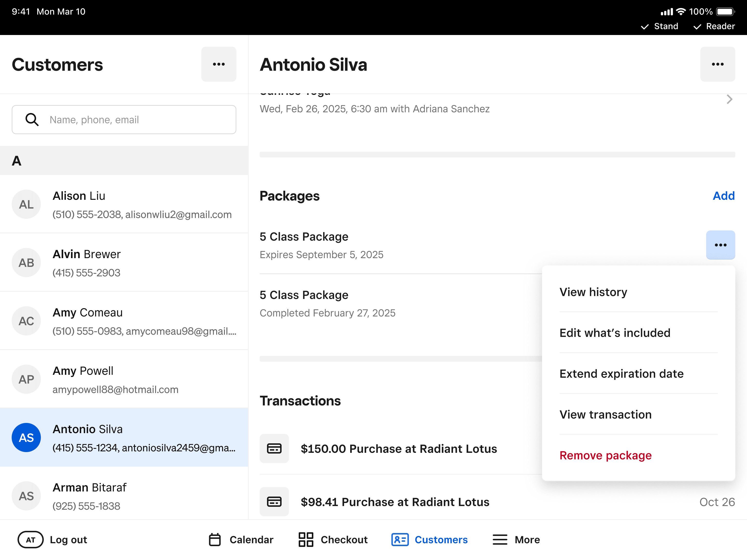Open the Calendar tab icon
This screenshot has width=747, height=560.
[x=215, y=539]
